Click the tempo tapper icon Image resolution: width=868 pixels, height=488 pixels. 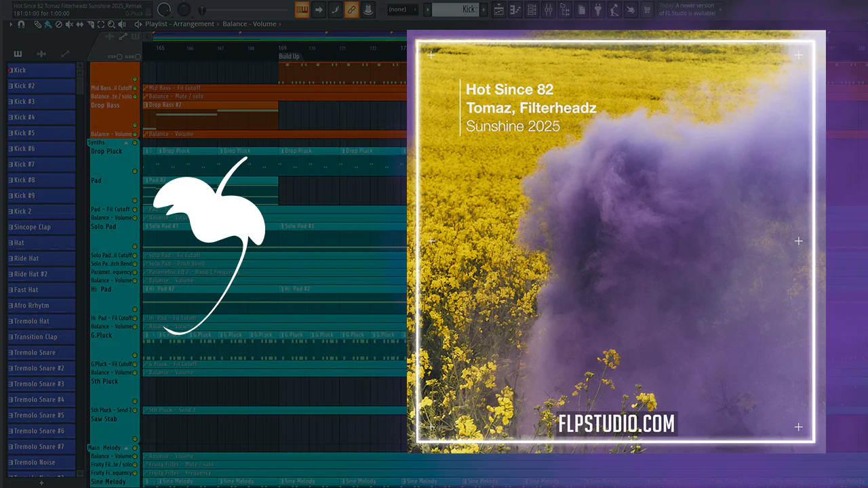tap(615, 9)
